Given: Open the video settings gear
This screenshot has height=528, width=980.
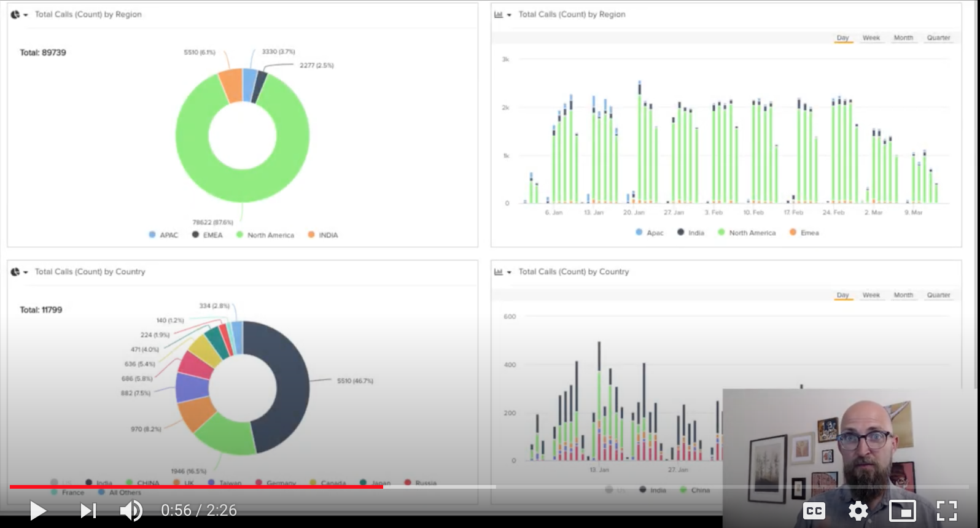Looking at the screenshot, I should (858, 510).
